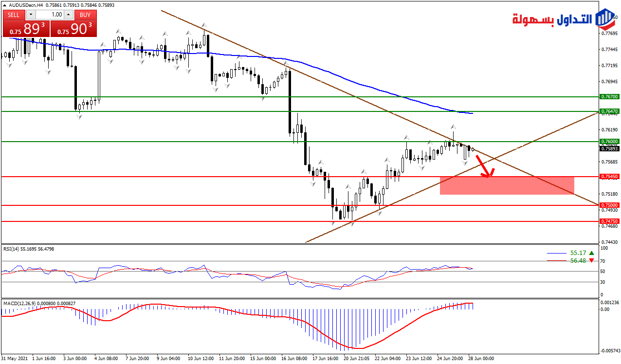Select the 0.76700 green price label

(609, 97)
